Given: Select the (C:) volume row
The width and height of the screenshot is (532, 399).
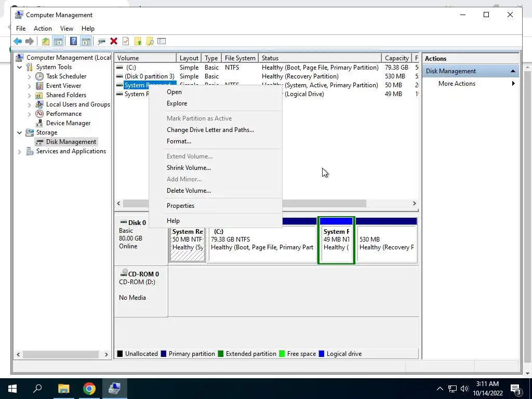Looking at the screenshot, I should point(267,68).
